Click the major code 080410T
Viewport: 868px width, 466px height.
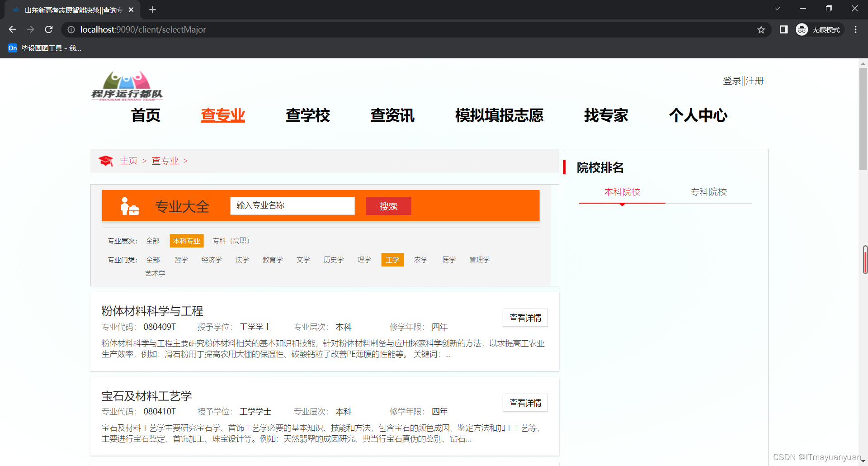(x=160, y=412)
